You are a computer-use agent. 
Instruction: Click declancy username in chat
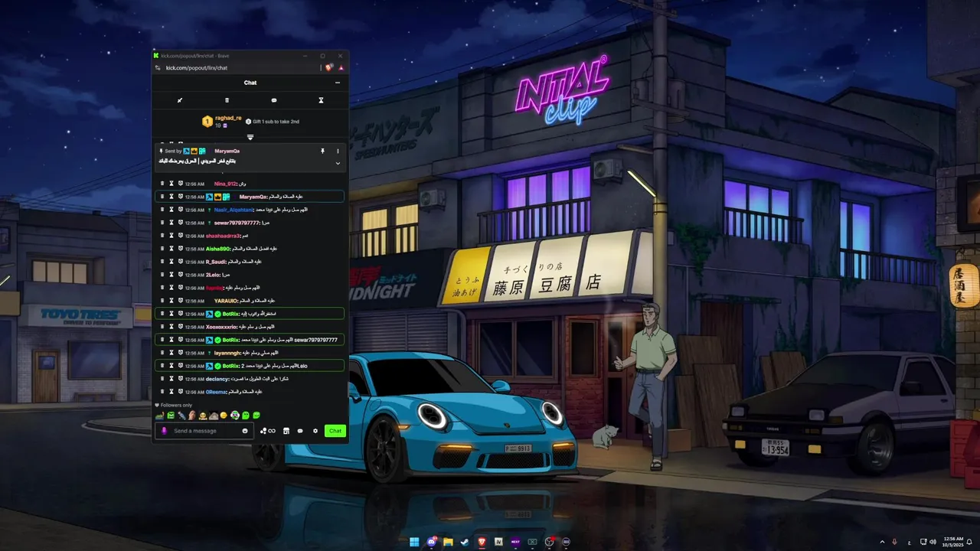(217, 379)
